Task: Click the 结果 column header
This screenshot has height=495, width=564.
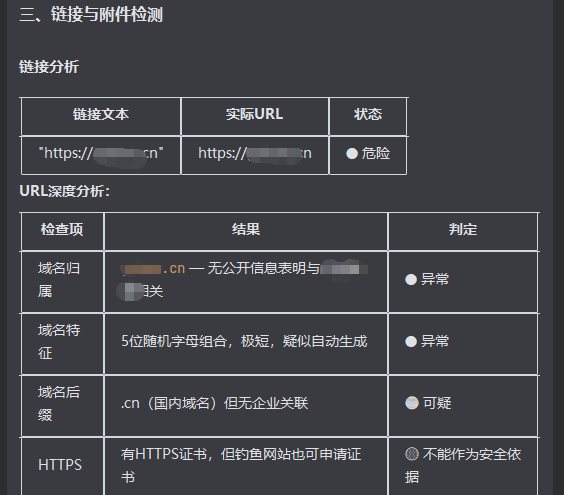Action: click(x=246, y=230)
